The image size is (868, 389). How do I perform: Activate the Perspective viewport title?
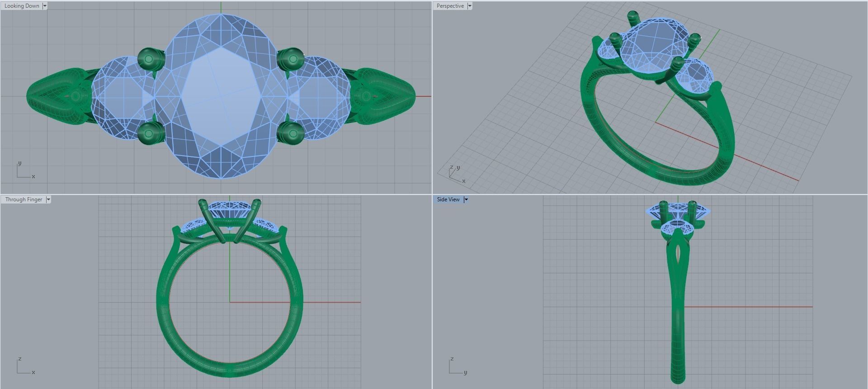click(450, 6)
